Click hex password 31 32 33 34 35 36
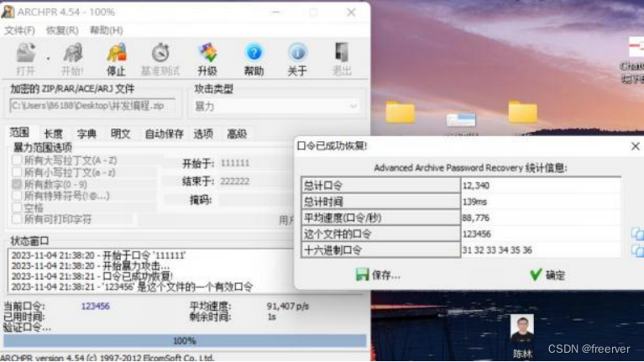The width and height of the screenshot is (644, 362). 497,250
